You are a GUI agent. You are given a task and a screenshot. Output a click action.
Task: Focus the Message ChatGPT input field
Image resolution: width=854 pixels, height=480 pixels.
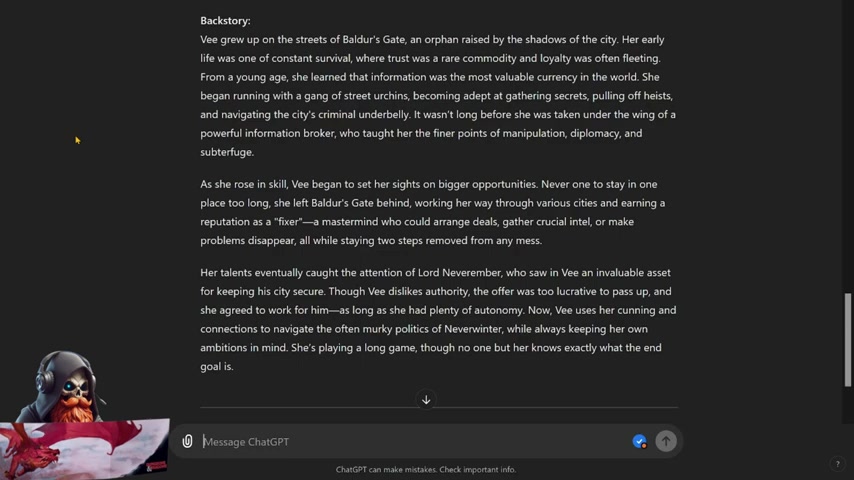coord(414,442)
